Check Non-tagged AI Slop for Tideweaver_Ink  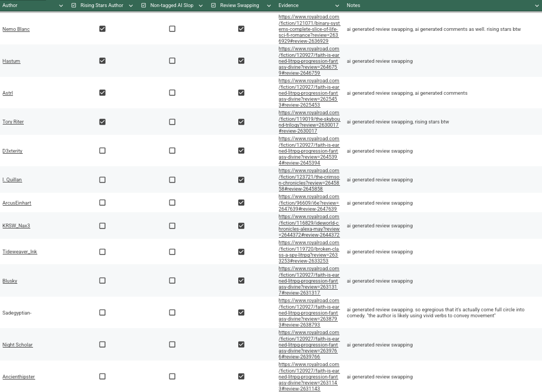172,252
